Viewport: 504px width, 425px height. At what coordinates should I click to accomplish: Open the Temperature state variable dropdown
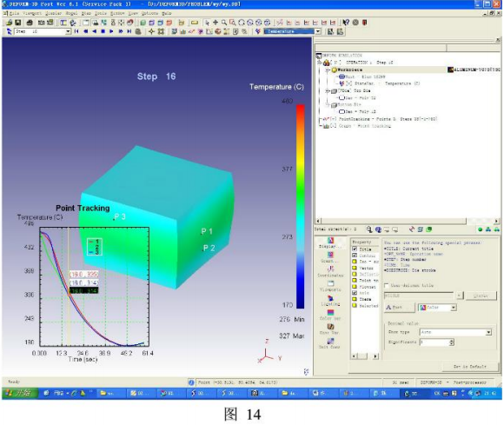click(317, 31)
